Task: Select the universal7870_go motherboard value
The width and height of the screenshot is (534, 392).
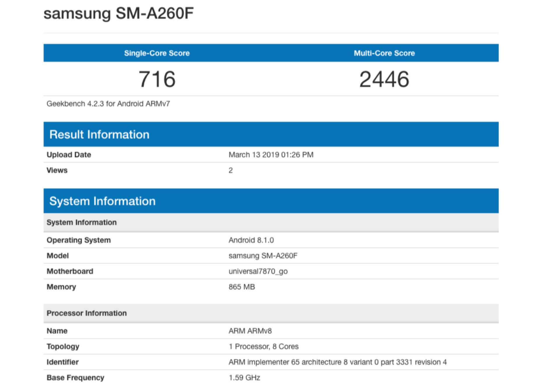Action: [258, 271]
